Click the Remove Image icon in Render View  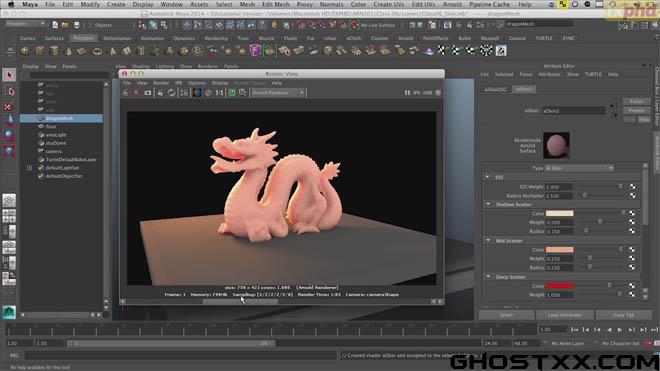243,93
